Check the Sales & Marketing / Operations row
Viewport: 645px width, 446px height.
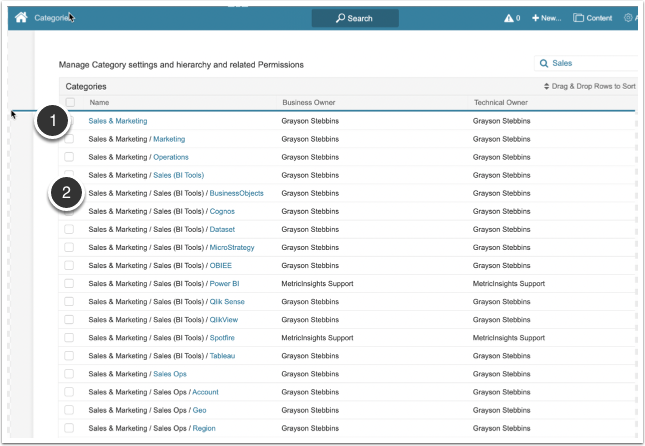(x=69, y=157)
